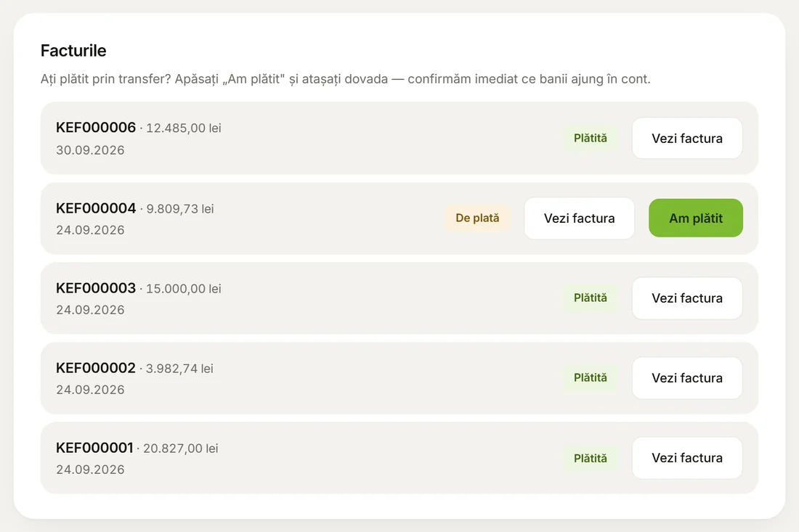This screenshot has width=799, height=532.
Task: Click invoice number KEF000004
Action: [x=96, y=208]
